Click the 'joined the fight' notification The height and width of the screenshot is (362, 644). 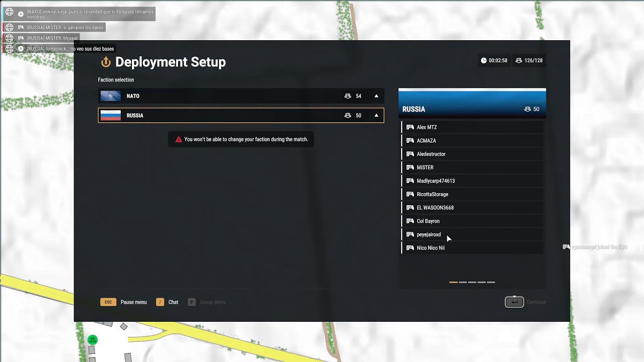[595, 247]
